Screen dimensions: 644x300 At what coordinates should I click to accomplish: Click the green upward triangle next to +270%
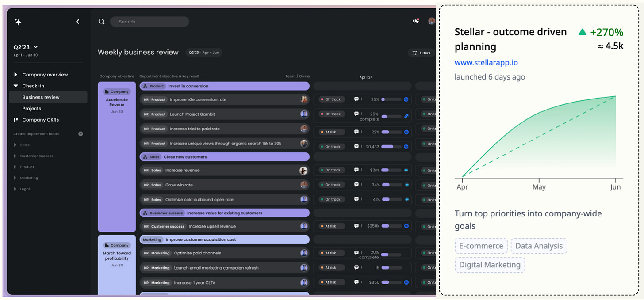tap(583, 32)
